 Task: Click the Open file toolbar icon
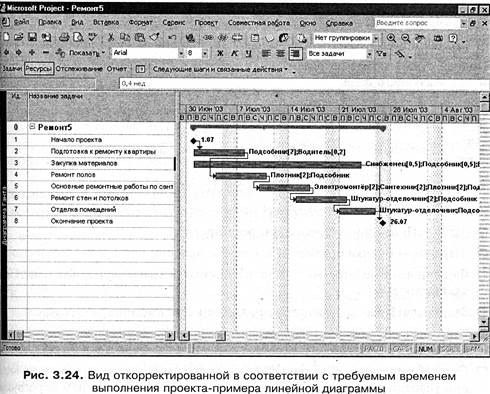pyautogui.click(x=19, y=37)
